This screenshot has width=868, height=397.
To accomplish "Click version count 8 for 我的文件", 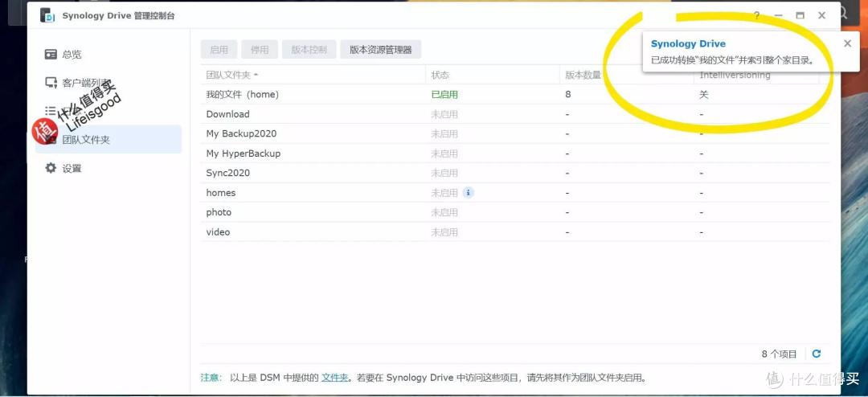I will click(x=568, y=95).
